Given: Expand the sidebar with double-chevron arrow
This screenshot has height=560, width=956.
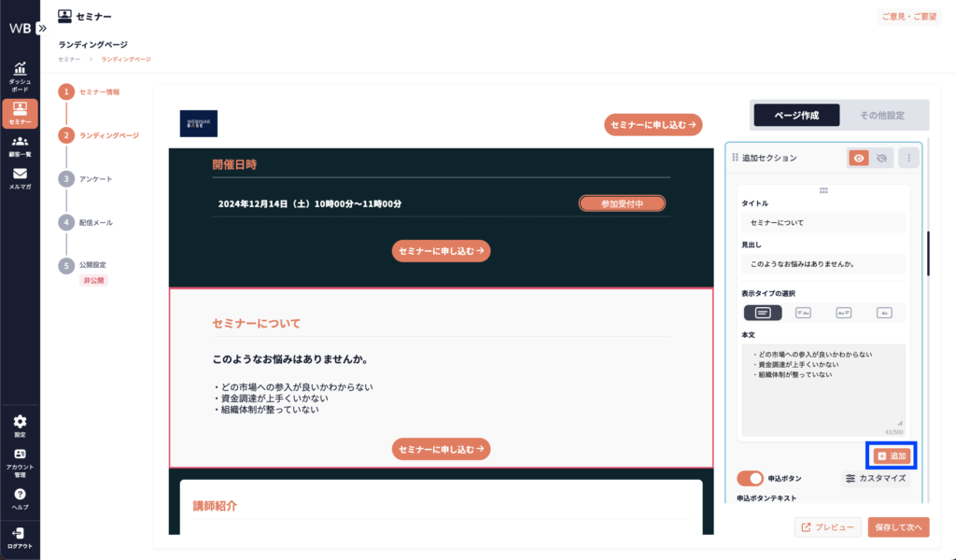Looking at the screenshot, I should click(x=41, y=28).
